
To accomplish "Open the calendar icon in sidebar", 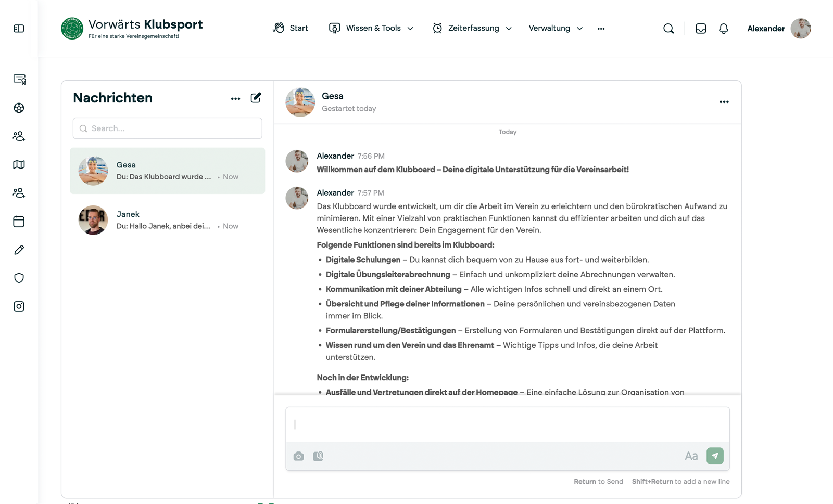I will pyautogui.click(x=19, y=222).
